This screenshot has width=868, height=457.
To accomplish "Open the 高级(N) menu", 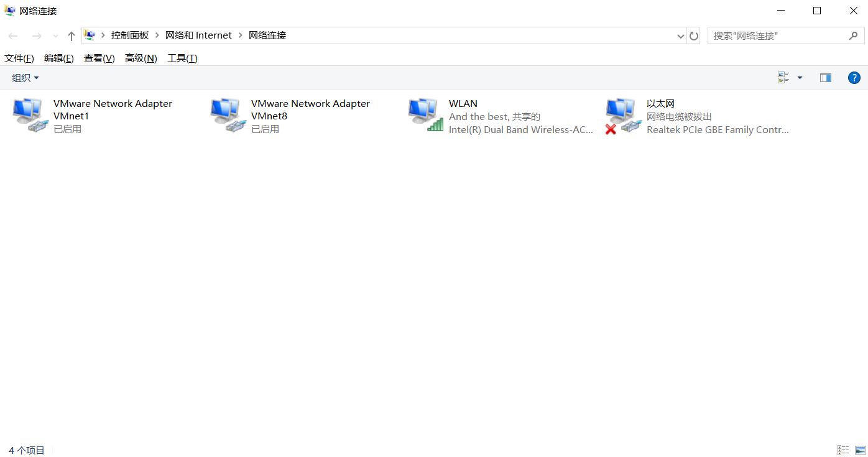I will [x=141, y=58].
